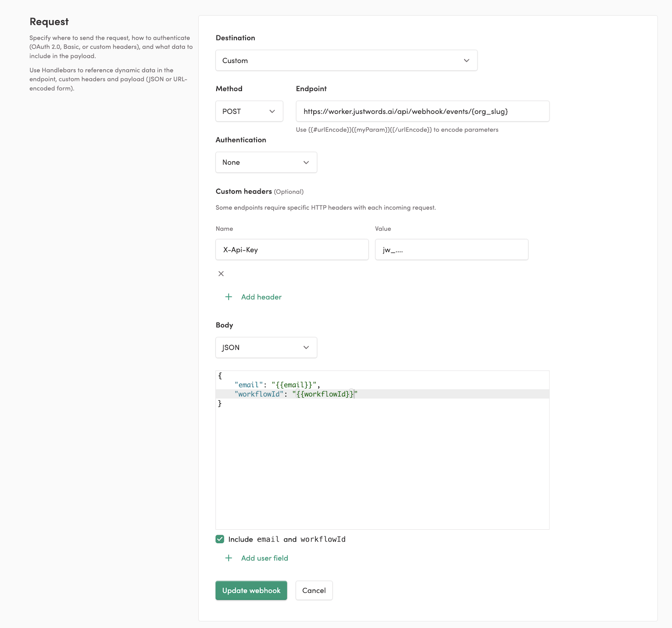Click the Add header link
Screen dimensions: 672x628
pyautogui.click(x=261, y=297)
